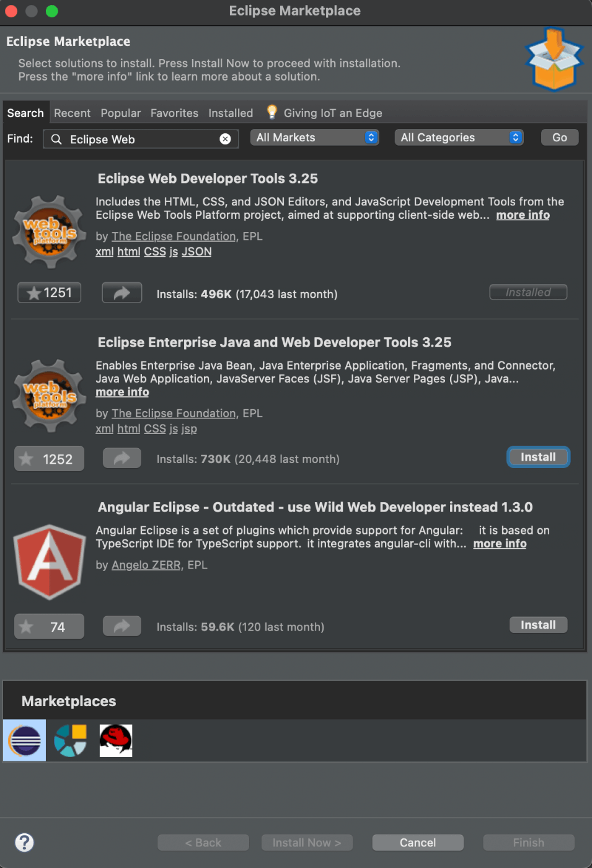
Task: Open more info for Web Developer Tools
Action: pos(523,215)
